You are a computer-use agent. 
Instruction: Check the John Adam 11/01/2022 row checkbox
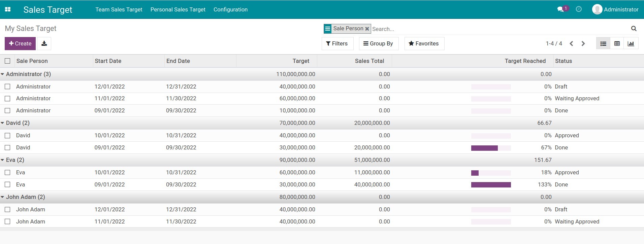click(x=7, y=221)
